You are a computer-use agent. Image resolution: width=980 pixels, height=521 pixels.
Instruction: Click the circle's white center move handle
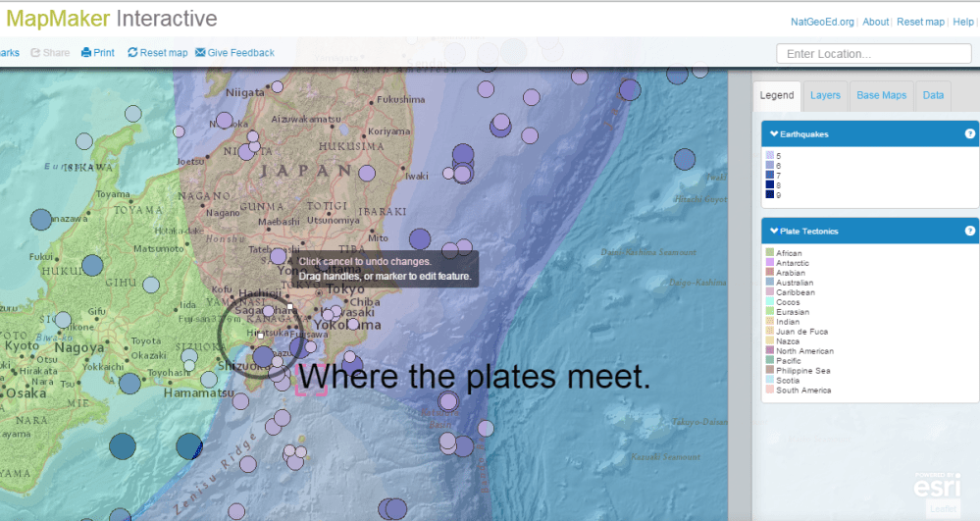[260, 336]
